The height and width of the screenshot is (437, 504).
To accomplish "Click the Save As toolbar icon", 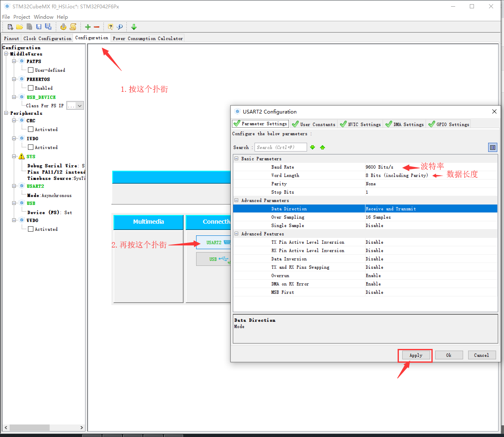I will (x=49, y=26).
